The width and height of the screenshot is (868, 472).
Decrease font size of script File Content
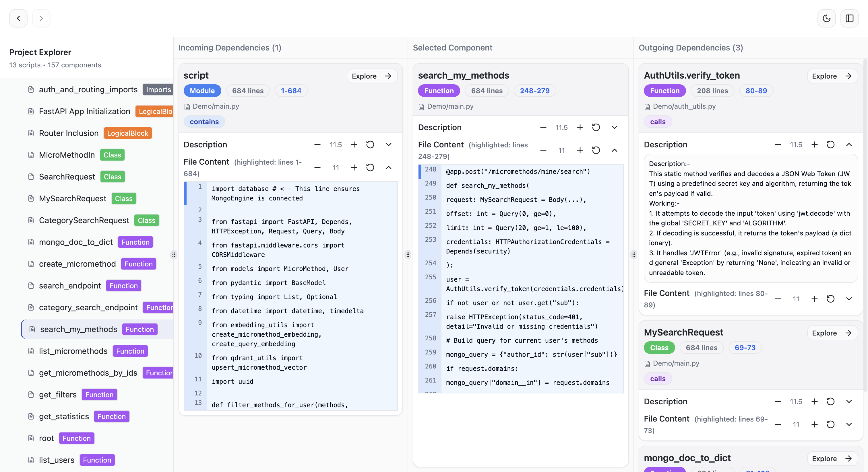[x=317, y=167]
